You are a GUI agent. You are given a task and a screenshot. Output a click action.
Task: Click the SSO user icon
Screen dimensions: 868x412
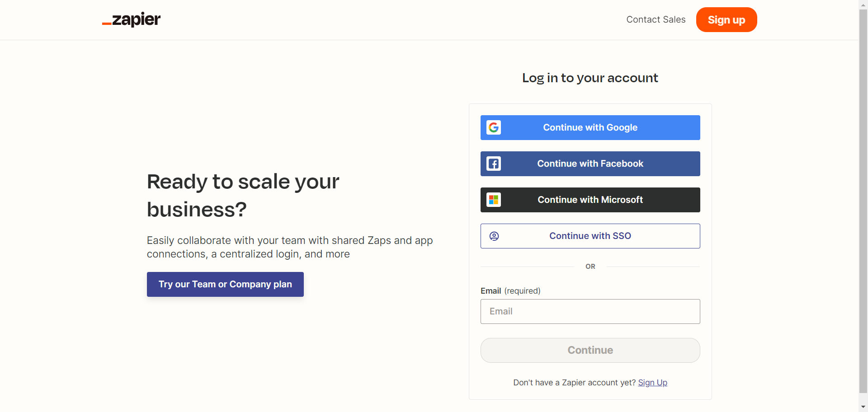(494, 236)
